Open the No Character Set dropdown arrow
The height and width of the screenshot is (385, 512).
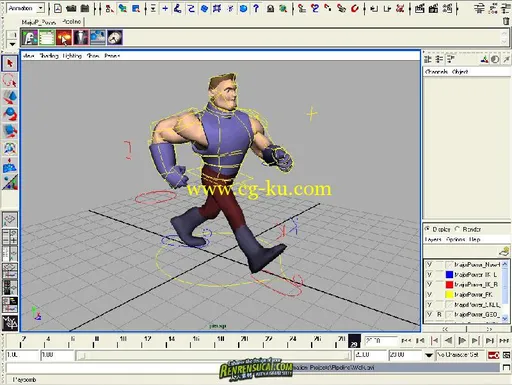(429, 356)
